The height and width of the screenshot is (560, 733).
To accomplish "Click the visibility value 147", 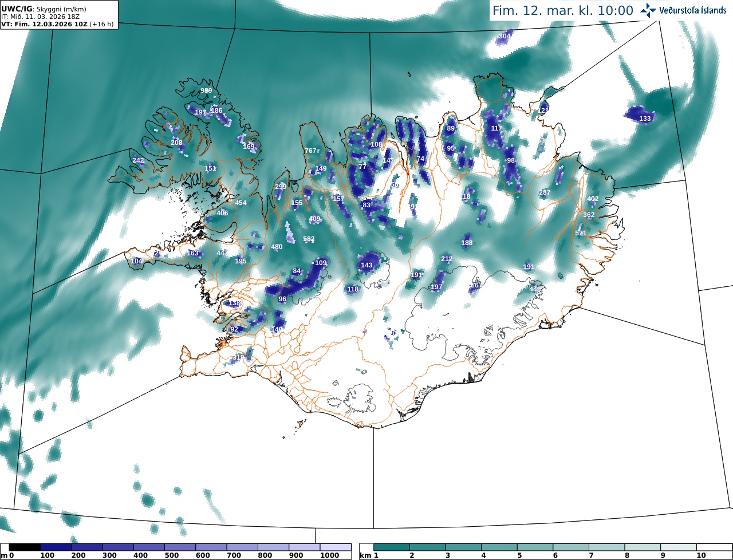I will click(389, 160).
